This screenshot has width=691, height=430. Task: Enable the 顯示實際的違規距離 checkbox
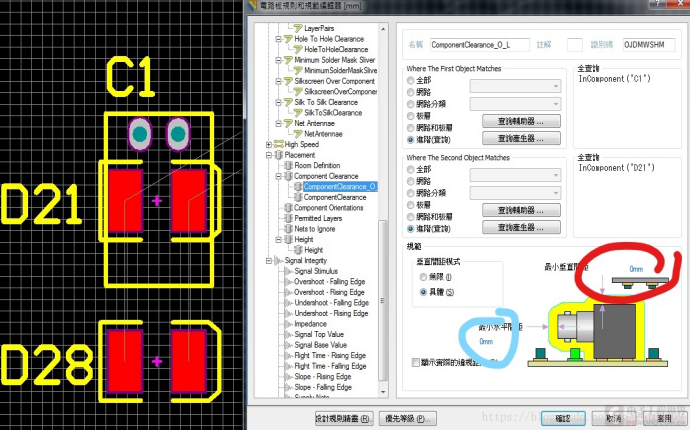click(x=416, y=362)
